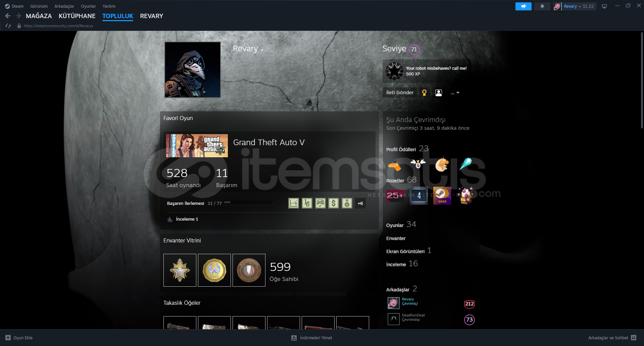Expand the account dropdown Revary $1.22

point(579,6)
